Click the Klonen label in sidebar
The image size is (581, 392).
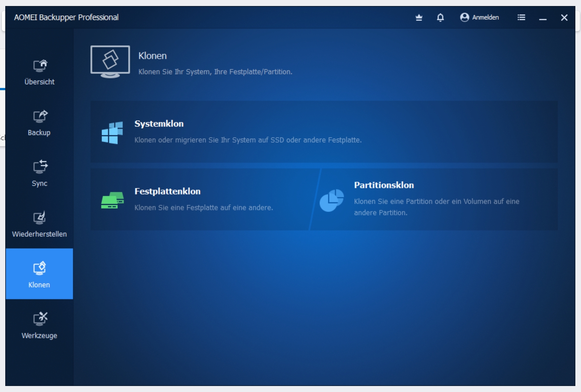39,285
